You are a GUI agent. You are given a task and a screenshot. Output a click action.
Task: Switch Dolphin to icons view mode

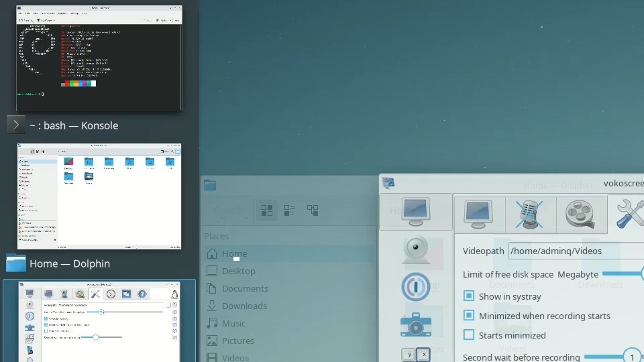point(267,210)
